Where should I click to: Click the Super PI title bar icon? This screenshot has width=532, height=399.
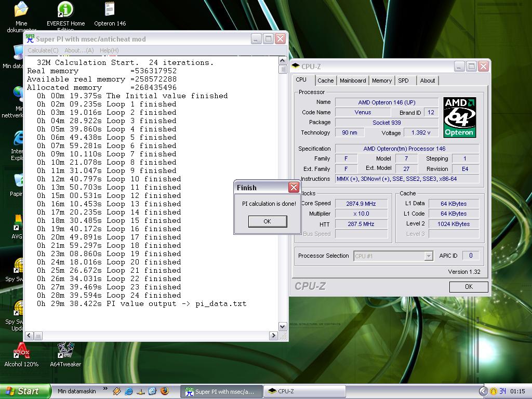[x=30, y=38]
